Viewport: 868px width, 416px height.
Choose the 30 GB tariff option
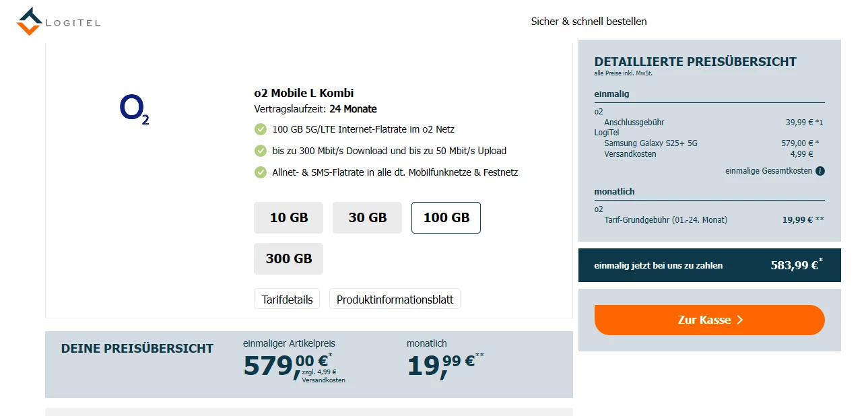point(367,217)
